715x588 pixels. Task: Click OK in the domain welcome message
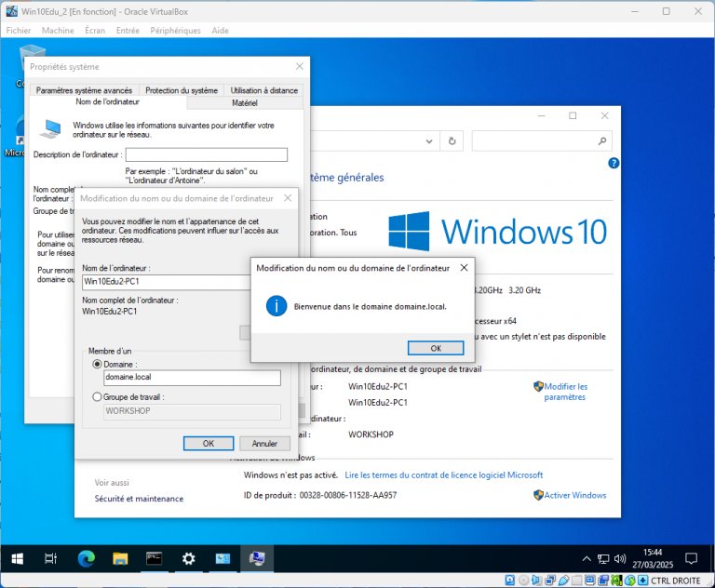tap(436, 347)
